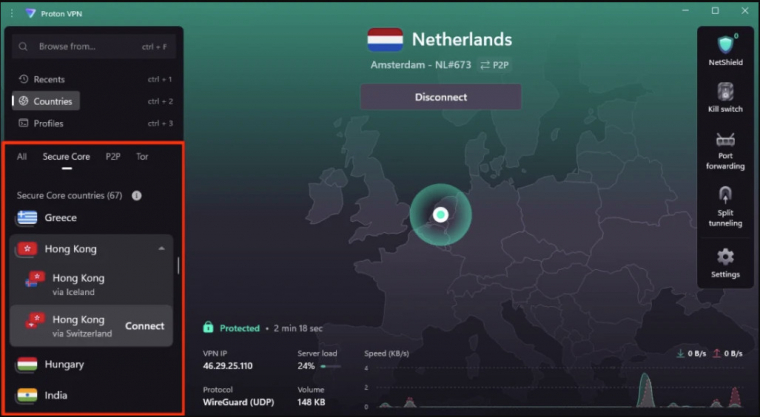Click the Secure Core countries info icon
The height and width of the screenshot is (417, 760).
pos(136,196)
